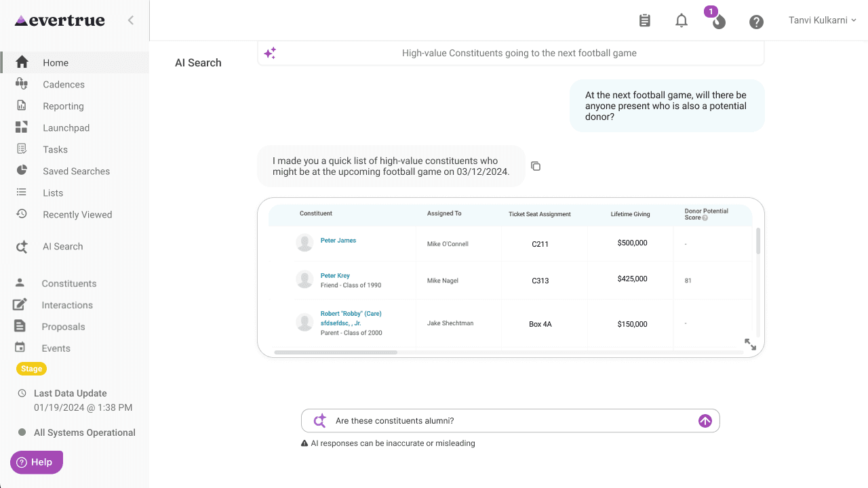Click the Tasks checklist icon
This screenshot has height=488, width=868.
coord(22,149)
